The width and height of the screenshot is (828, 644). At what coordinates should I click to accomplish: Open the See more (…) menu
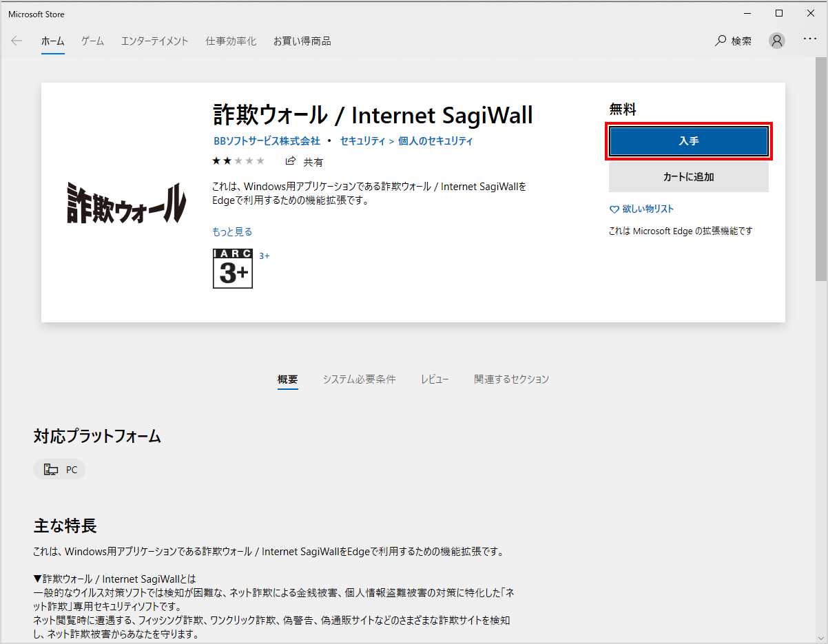(810, 39)
